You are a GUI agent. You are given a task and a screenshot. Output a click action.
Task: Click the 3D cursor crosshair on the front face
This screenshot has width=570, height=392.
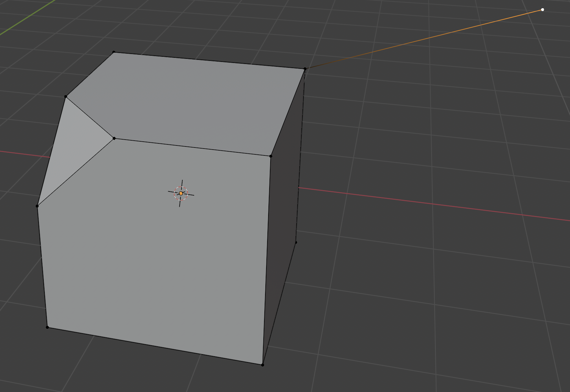click(181, 193)
